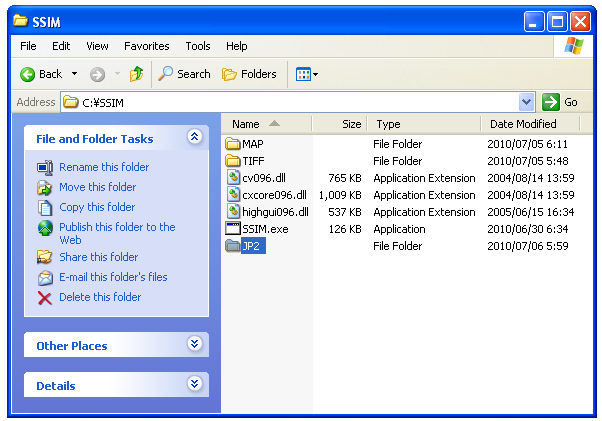Click the TIFF folder name

(253, 161)
